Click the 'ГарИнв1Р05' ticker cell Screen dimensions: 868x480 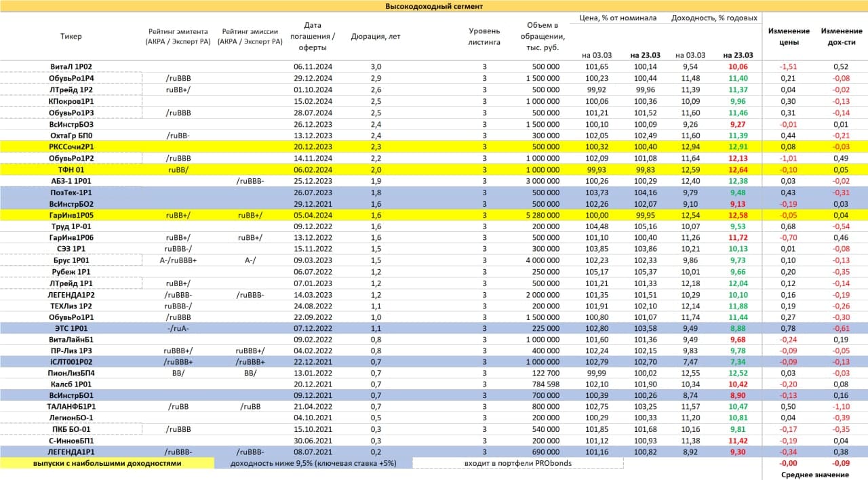click(71, 215)
